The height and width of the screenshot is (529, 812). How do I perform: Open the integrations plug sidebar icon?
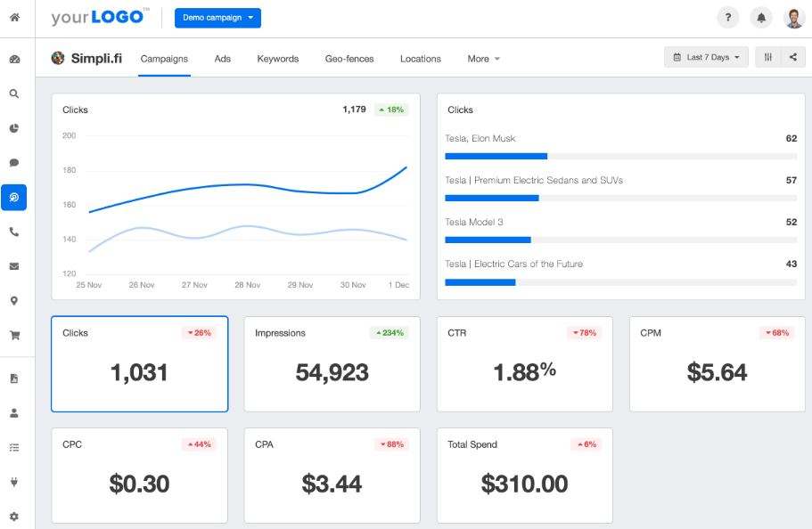pos(14,482)
